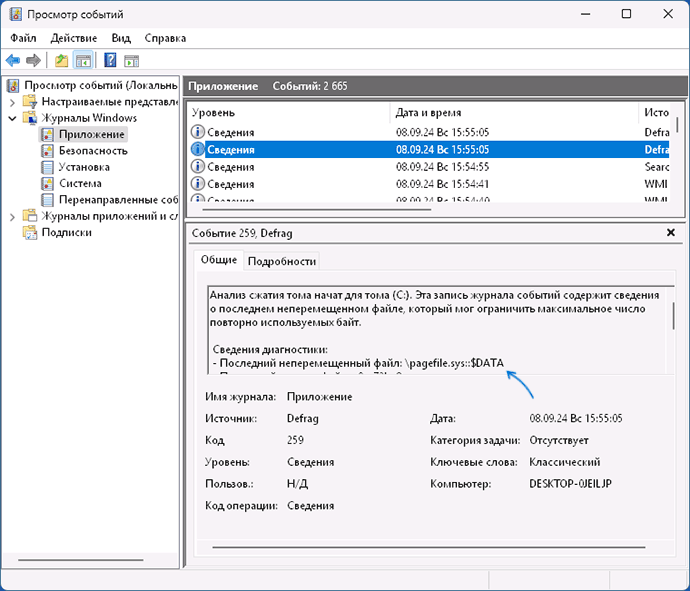Click the Журналы Windows folder icon
This screenshot has width=690, height=591.
click(x=30, y=118)
